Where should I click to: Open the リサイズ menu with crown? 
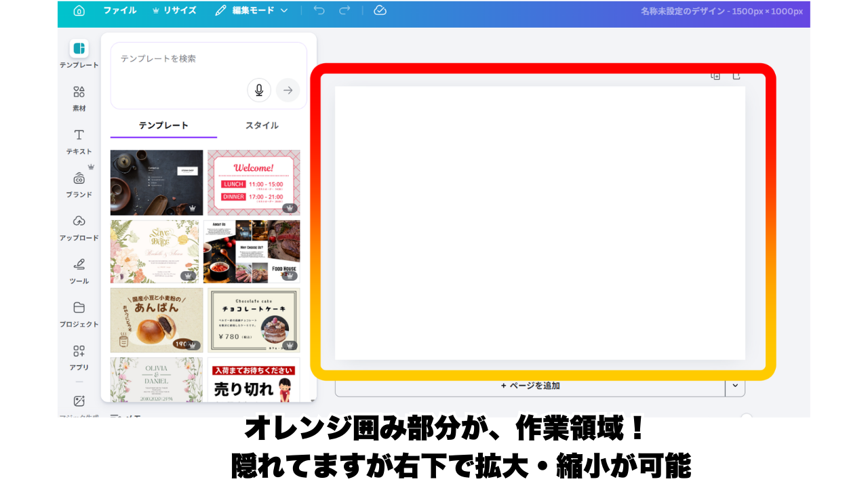click(x=174, y=10)
